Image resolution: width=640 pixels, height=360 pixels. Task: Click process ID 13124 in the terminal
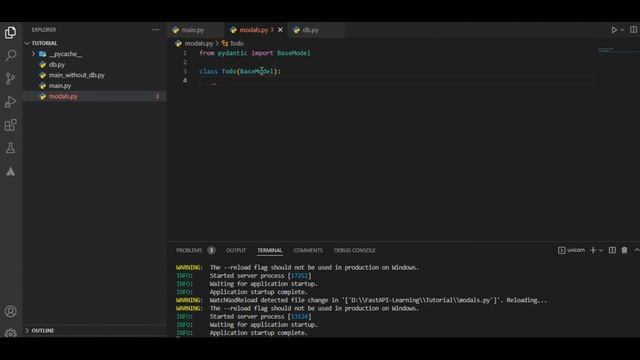[x=300, y=316]
